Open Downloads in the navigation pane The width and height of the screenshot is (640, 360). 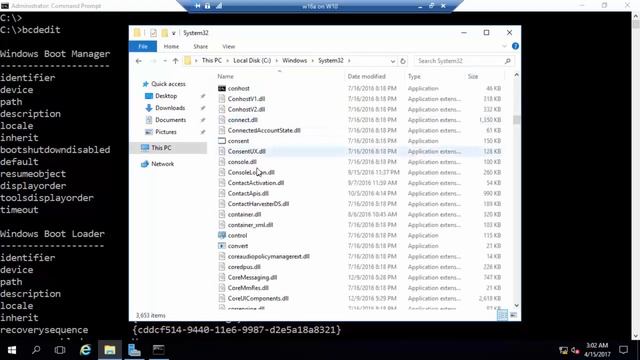coord(170,108)
